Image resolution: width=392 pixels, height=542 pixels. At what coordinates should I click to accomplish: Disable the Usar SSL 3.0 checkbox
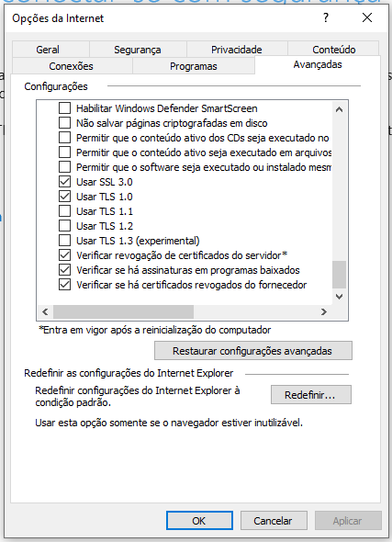pyautogui.click(x=64, y=182)
